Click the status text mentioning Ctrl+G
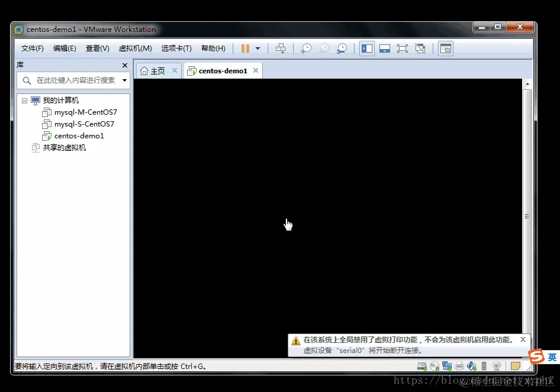This screenshot has height=392, width=560. point(111,367)
